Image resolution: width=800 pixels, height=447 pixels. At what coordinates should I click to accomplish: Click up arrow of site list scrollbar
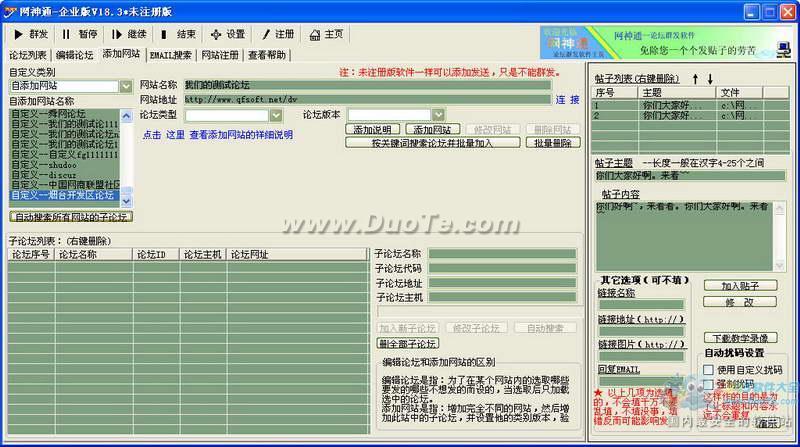(x=126, y=116)
